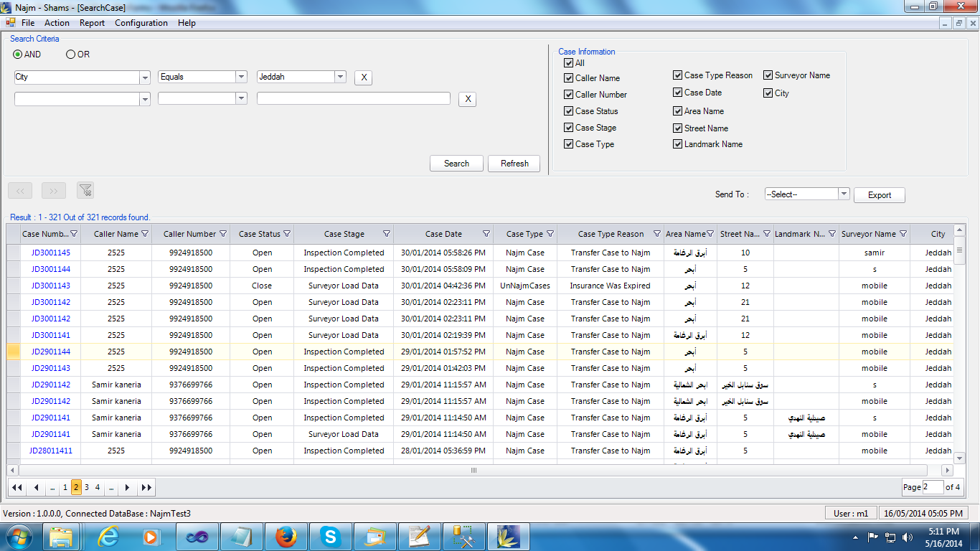Open filter for Case Type column
980x551 pixels.
[x=550, y=234]
